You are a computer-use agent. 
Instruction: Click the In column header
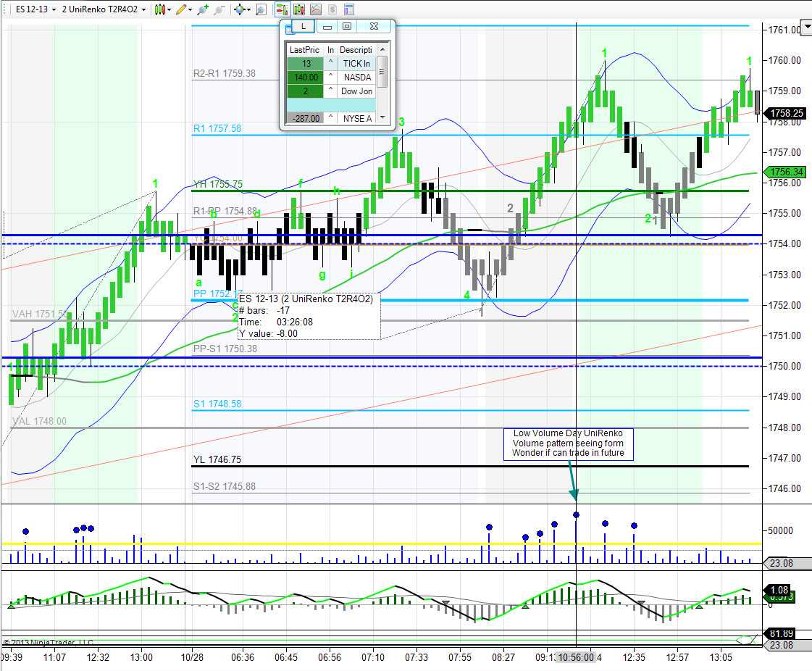pyautogui.click(x=330, y=50)
